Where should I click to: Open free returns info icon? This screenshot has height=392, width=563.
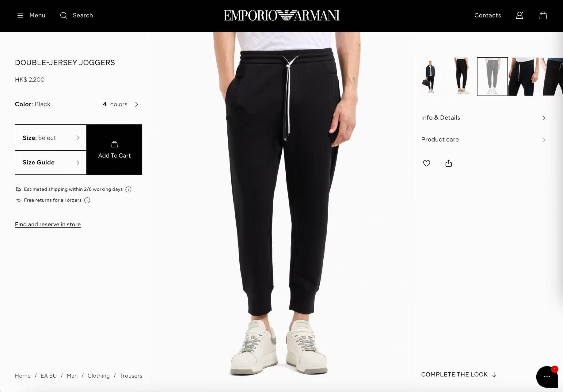tap(87, 200)
